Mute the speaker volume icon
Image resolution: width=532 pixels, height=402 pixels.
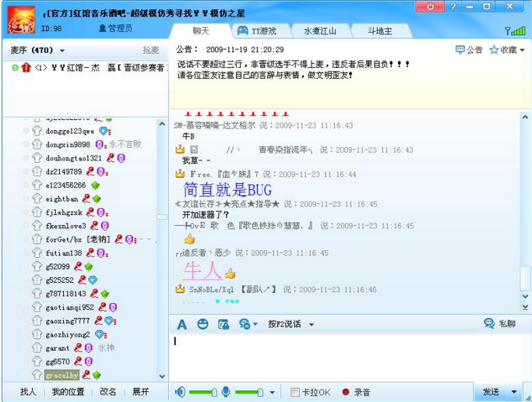(x=180, y=392)
